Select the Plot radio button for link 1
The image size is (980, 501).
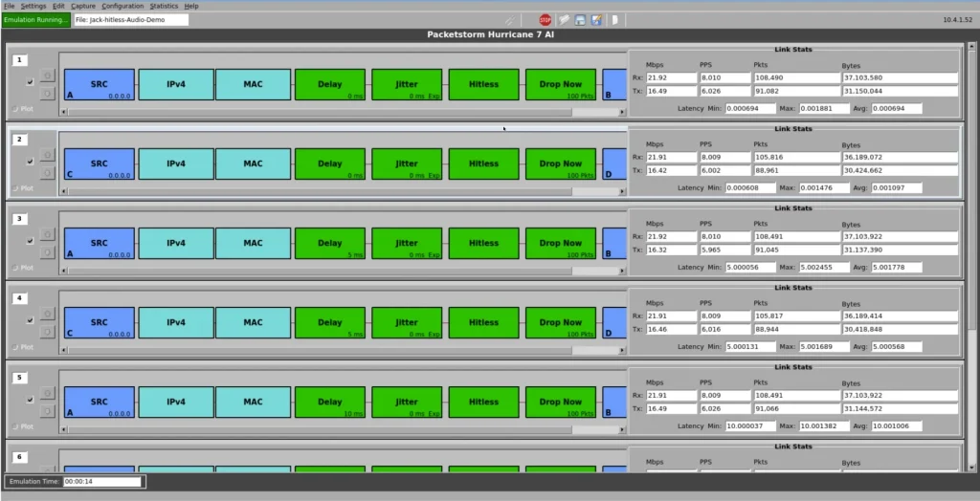pos(15,109)
